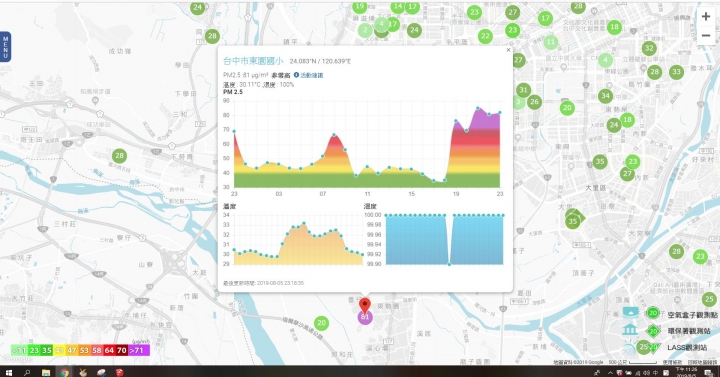Viewport: 720px width, 377px height.
Task: Click the highest PM2.5 chart point near 85
Action: pyautogui.click(x=478, y=108)
